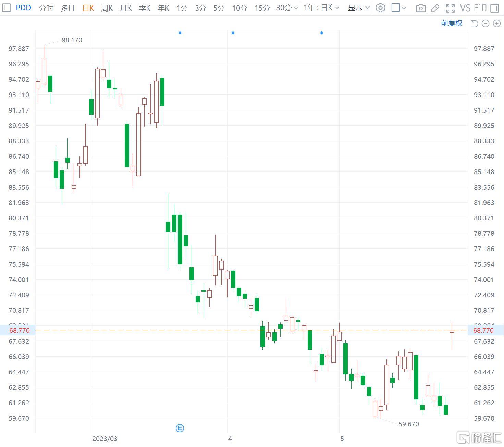Enter fullscreen chart mode
Viewport: 504px width, 447px height.
click(450, 8)
